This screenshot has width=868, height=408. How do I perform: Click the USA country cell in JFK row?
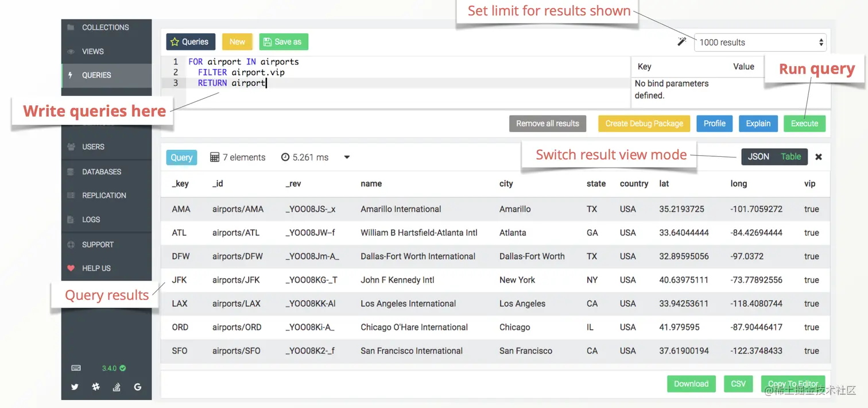pyautogui.click(x=628, y=280)
